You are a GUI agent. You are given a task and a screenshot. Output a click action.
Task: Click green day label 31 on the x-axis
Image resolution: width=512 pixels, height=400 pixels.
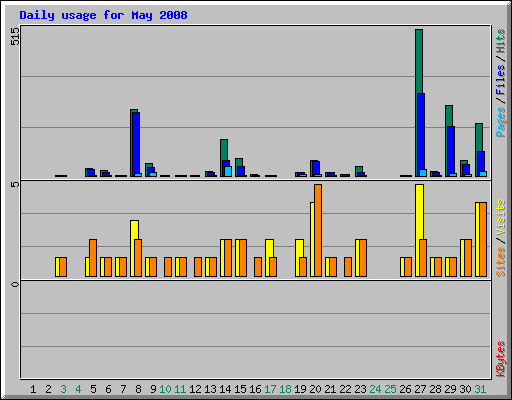480,389
